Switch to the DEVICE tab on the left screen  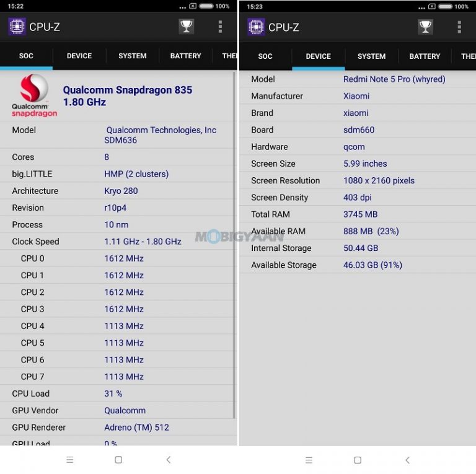79,56
